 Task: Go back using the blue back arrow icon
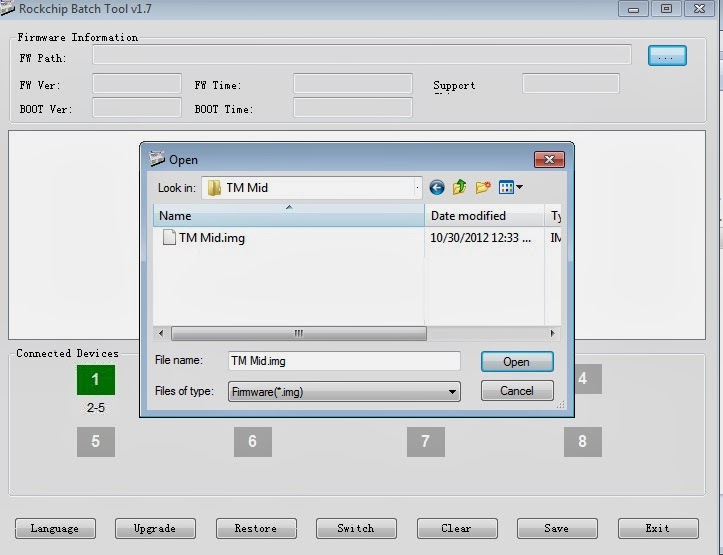tap(437, 188)
